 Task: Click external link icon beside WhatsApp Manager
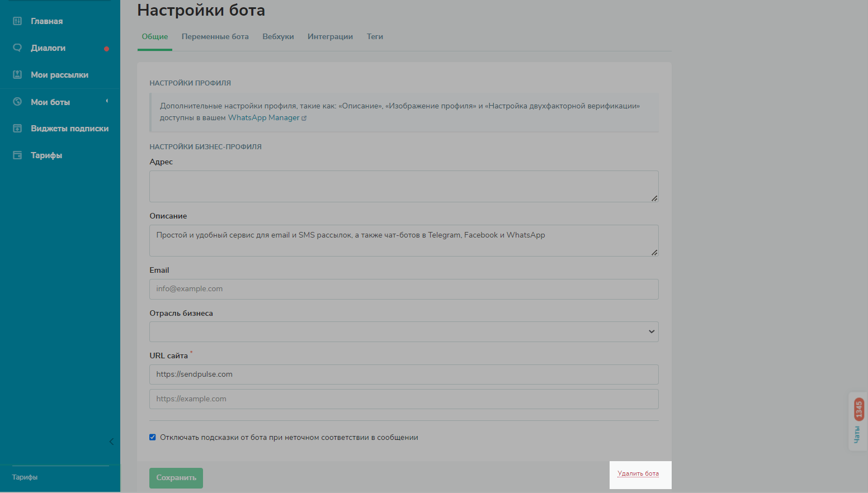point(304,118)
